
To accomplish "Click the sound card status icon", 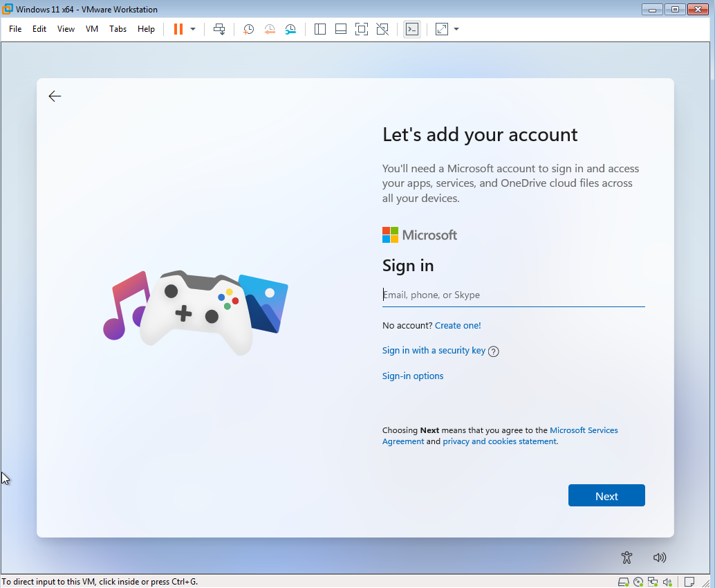I will tap(667, 582).
